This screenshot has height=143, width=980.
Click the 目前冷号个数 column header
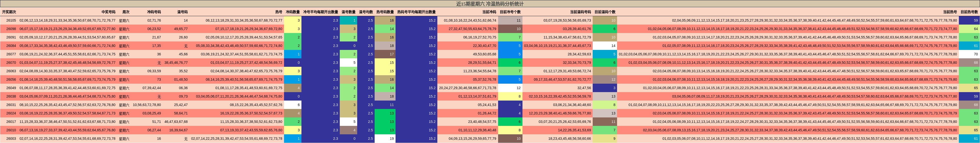coord(510,12)
